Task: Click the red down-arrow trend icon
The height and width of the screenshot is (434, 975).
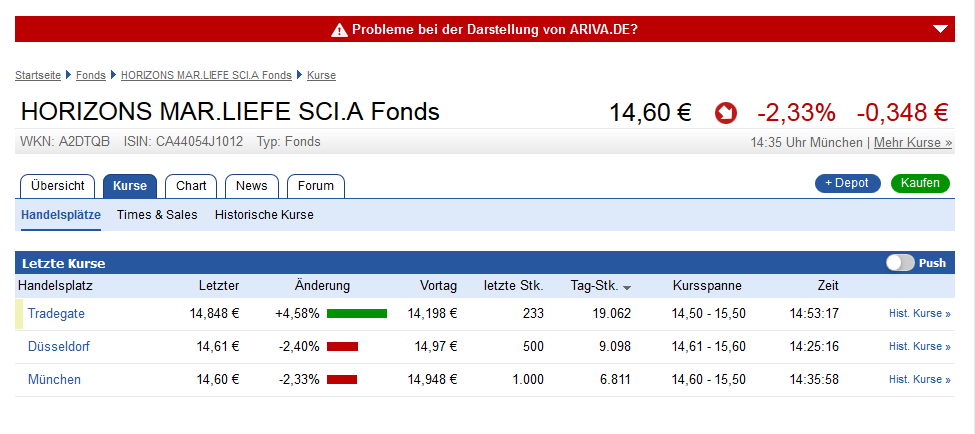Action: 726,112
